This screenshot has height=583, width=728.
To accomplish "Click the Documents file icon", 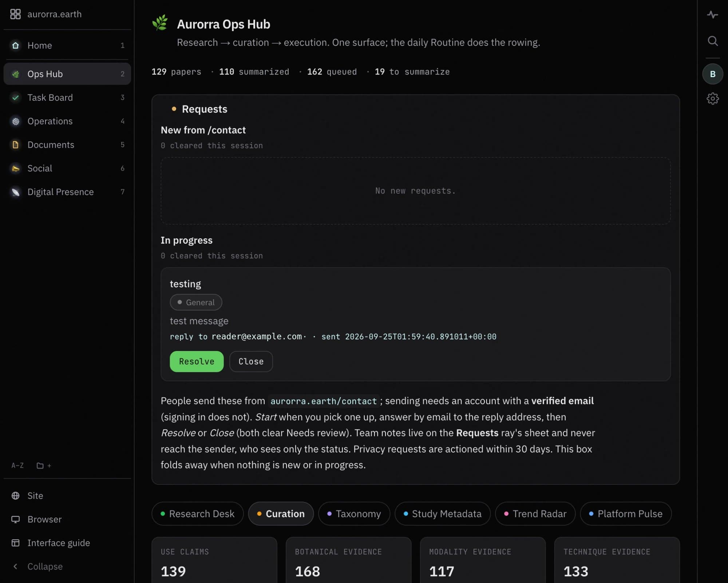I will tap(15, 145).
